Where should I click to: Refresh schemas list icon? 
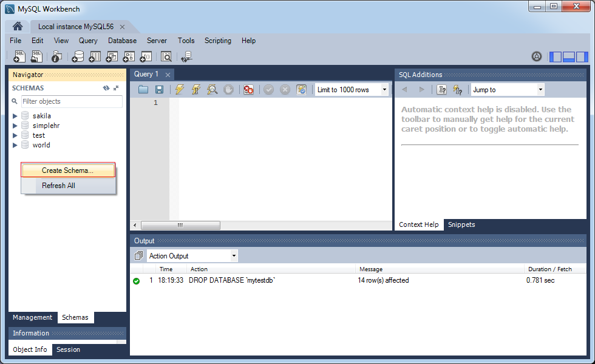106,88
